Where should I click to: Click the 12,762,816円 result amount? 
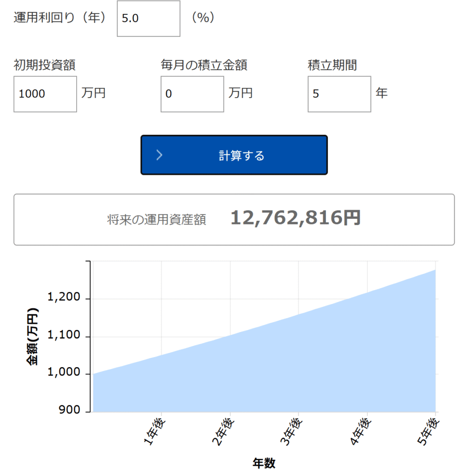pyautogui.click(x=295, y=218)
